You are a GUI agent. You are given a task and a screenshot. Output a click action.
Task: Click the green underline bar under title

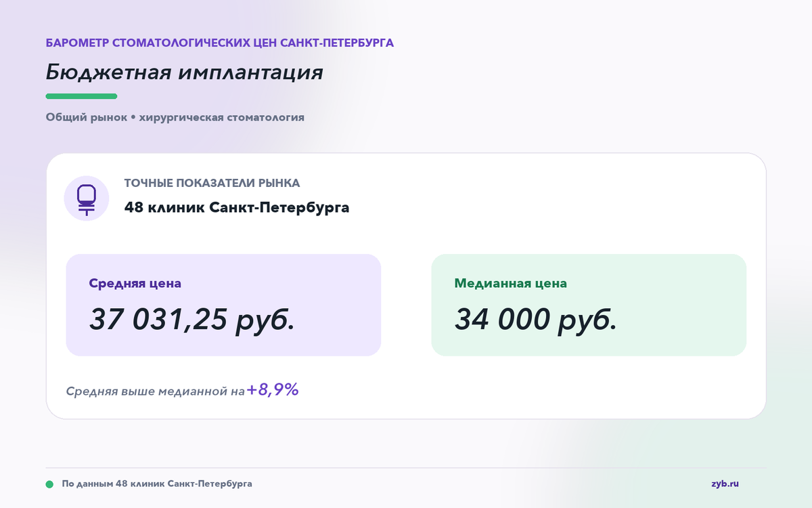[x=81, y=96]
